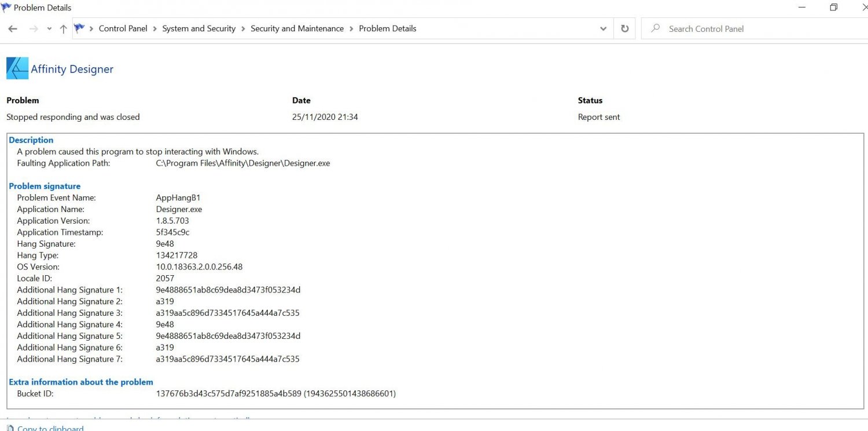Click the magnifier icon in the search box
This screenshot has height=431, width=868.
(x=656, y=28)
